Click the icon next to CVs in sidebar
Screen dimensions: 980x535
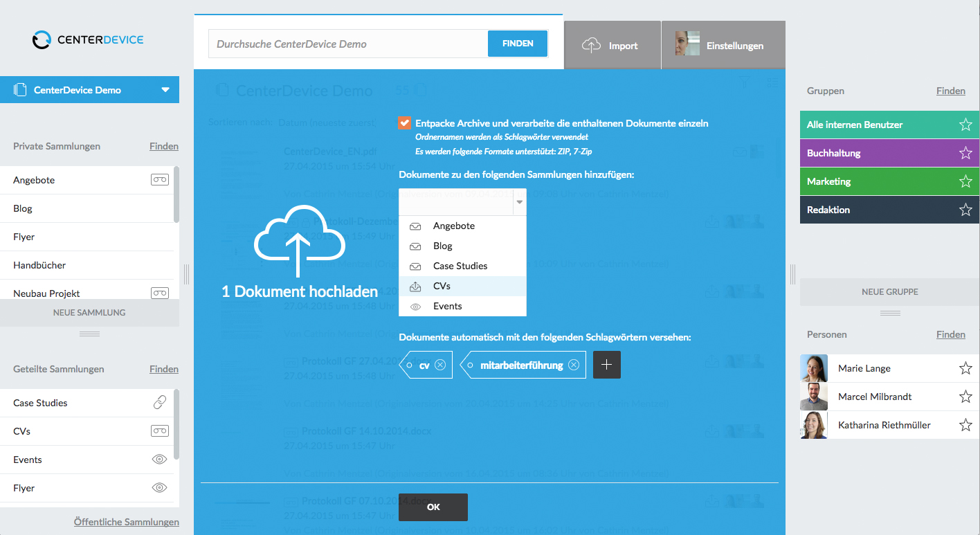pyautogui.click(x=160, y=431)
